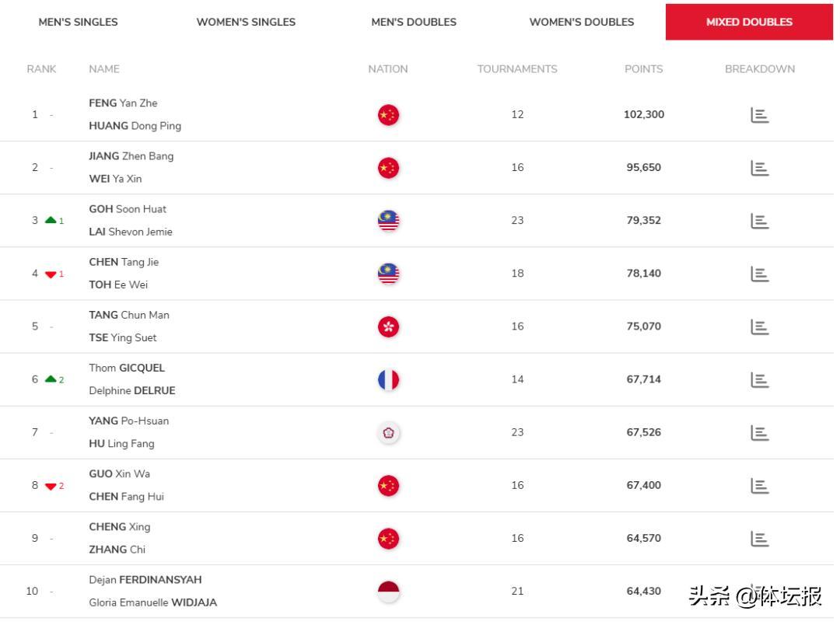Open breakdown icon for Cheng Xing pair
Image resolution: width=840 pixels, height=625 pixels.
(x=759, y=538)
